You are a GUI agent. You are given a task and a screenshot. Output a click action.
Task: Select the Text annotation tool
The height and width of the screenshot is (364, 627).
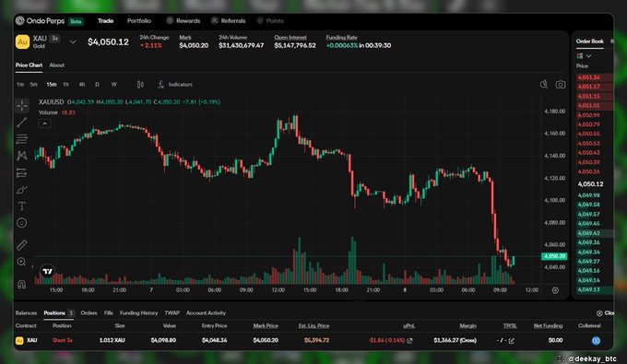point(21,205)
